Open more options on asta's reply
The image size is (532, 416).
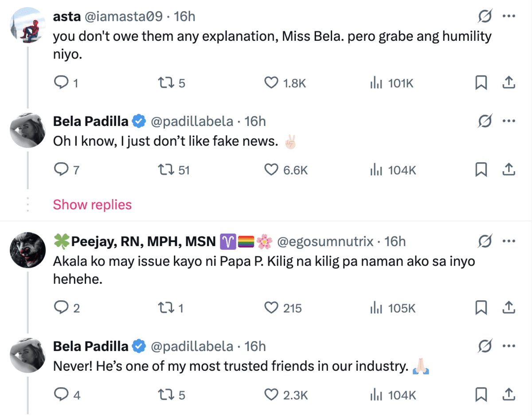509,16
